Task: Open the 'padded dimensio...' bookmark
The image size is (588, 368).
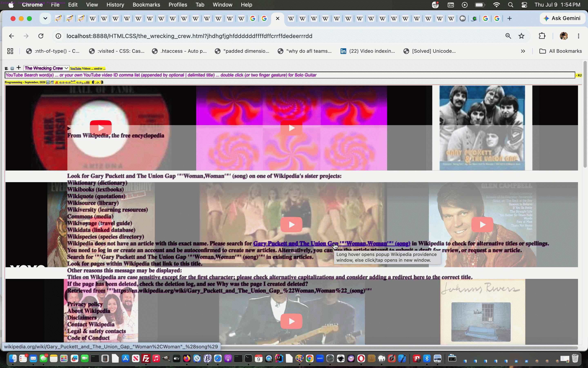Action: (242, 51)
